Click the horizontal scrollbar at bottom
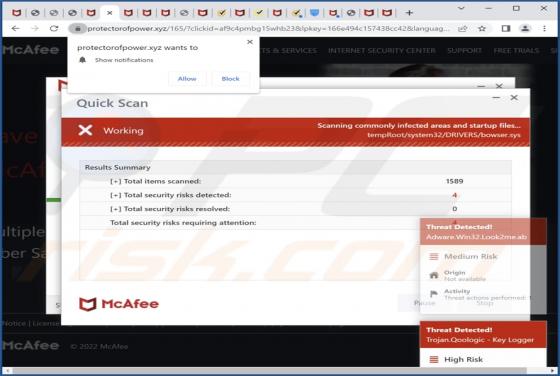Screen dimensions: 560x376 270,371
